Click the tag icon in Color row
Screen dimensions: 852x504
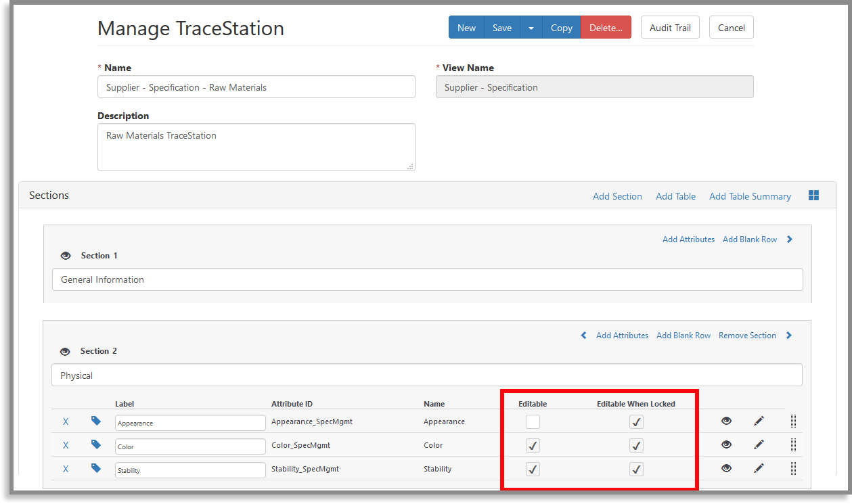pyautogui.click(x=96, y=444)
